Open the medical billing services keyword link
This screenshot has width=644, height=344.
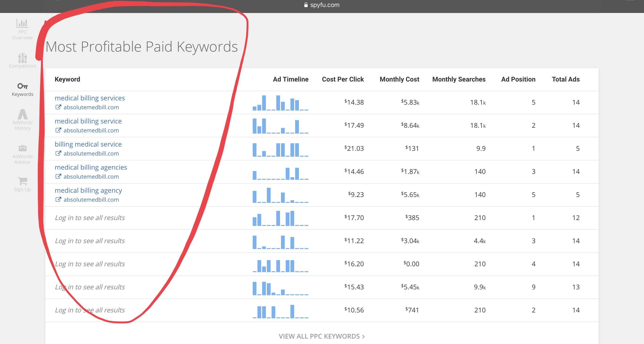tap(90, 98)
